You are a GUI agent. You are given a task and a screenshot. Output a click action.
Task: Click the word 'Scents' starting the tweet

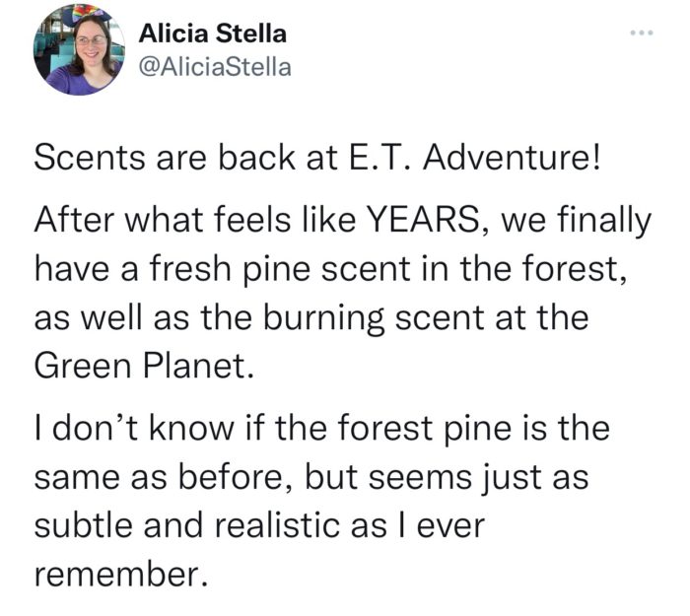[x=90, y=158]
